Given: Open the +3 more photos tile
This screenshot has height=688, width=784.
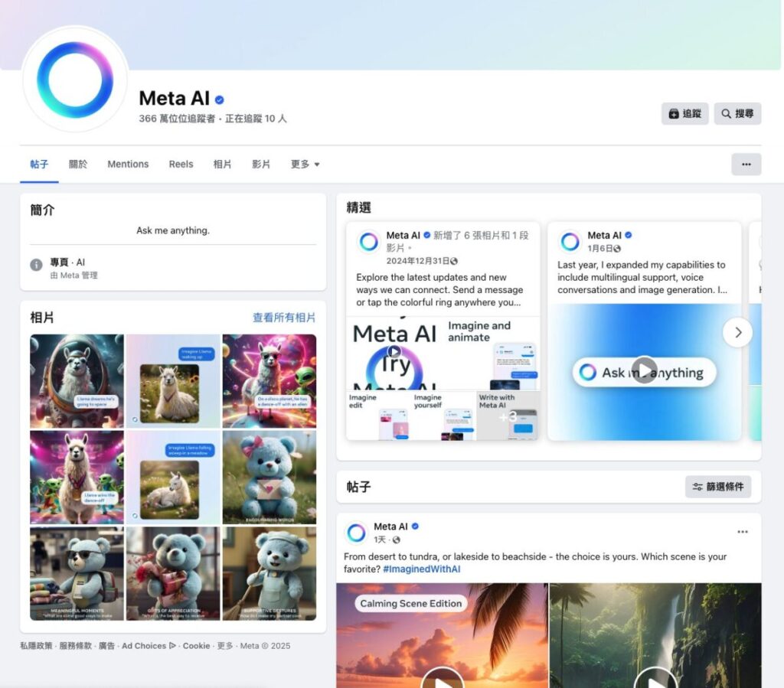Looking at the screenshot, I should 508,416.
